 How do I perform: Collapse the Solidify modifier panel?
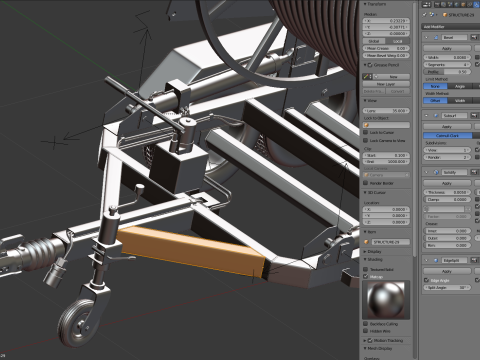click(x=426, y=172)
